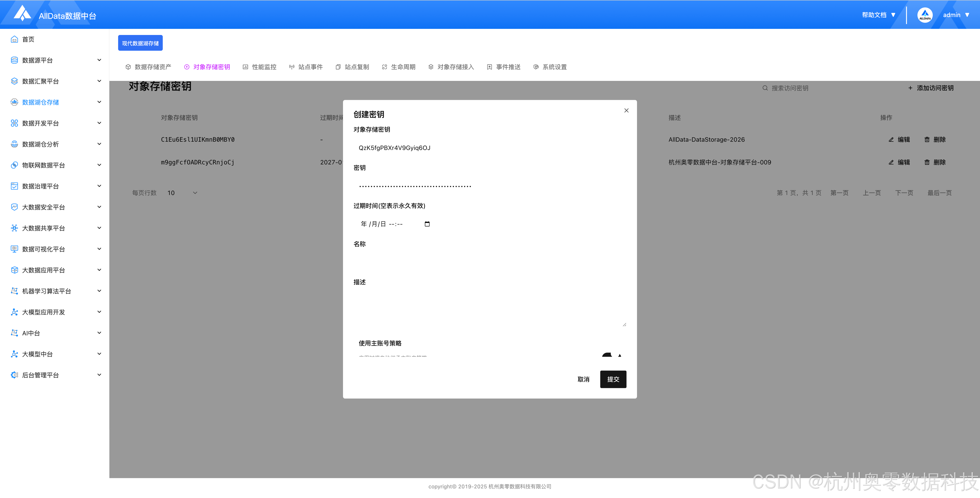Screen dimensions: 980x498
Task: Click the 取消 cancel button
Action: 583,379
